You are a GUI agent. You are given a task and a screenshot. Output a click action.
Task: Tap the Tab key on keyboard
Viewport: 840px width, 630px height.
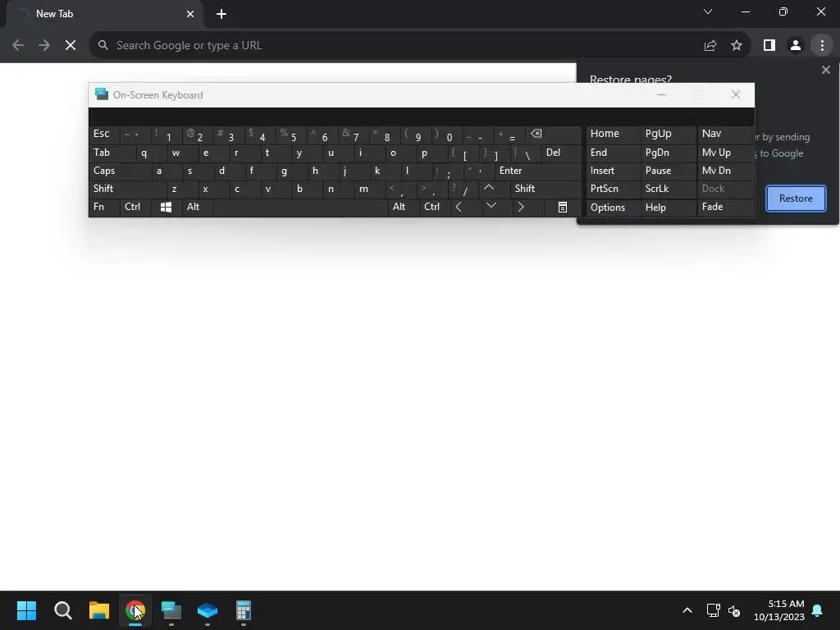[x=112, y=153]
